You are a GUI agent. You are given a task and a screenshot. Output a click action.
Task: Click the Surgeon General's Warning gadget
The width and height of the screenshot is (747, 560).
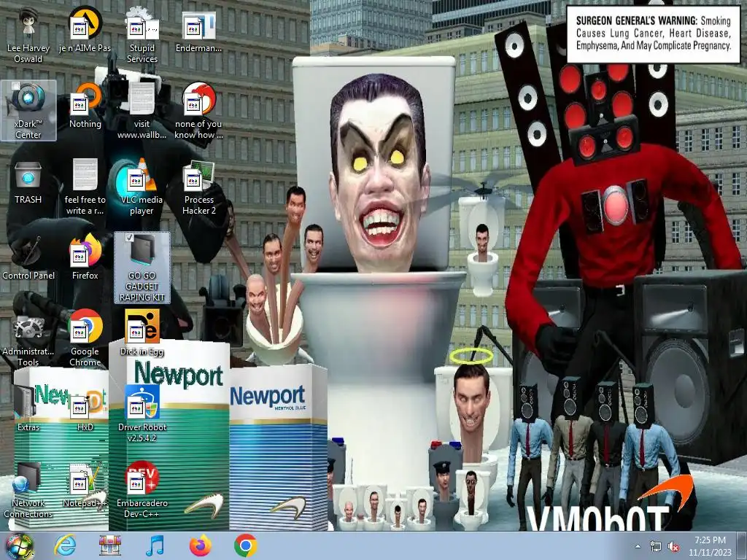[x=653, y=34]
